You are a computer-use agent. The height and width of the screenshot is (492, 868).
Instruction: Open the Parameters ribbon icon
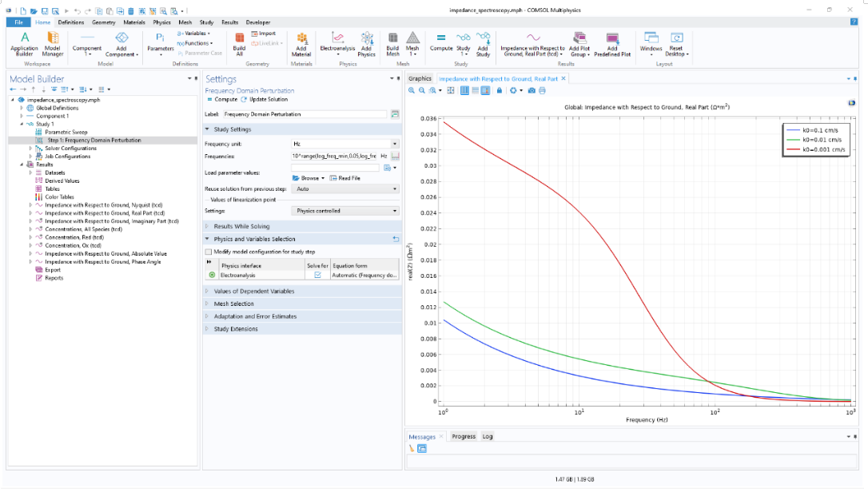point(161,44)
